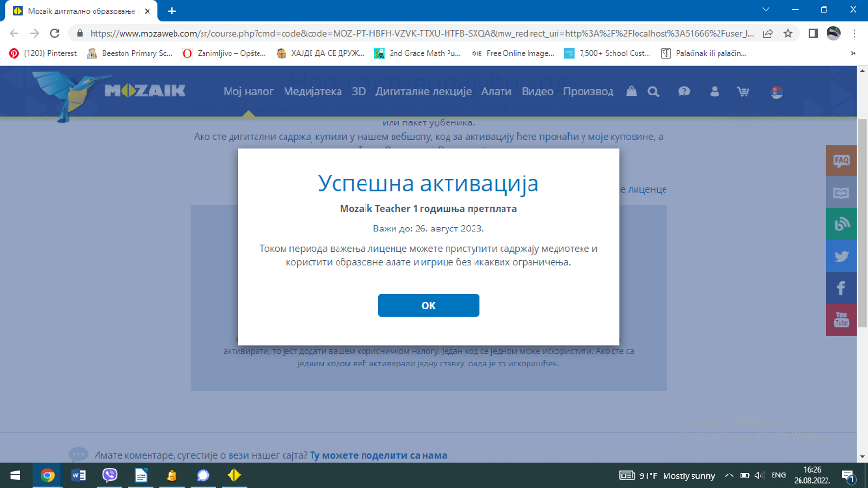Click page scrollbar down arrow
Screen dimensions: 868x488
(862, 457)
